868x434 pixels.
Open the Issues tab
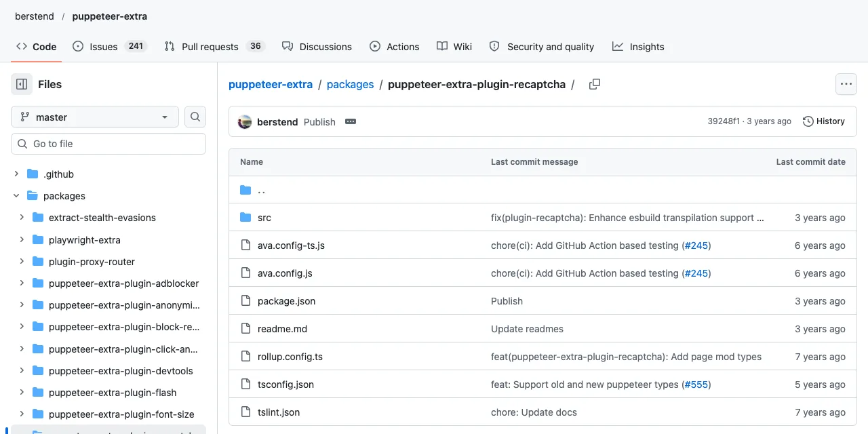click(x=110, y=47)
